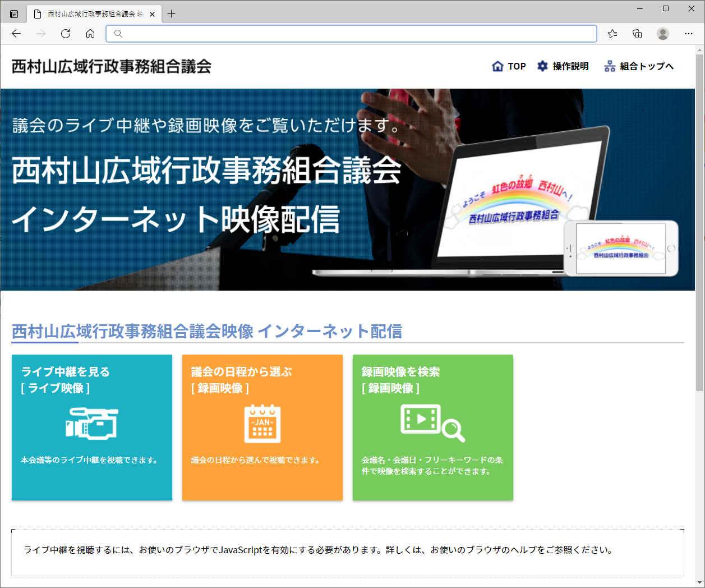Click the scrollbar down arrow
Viewport: 705px width, 588px height.
(699, 582)
